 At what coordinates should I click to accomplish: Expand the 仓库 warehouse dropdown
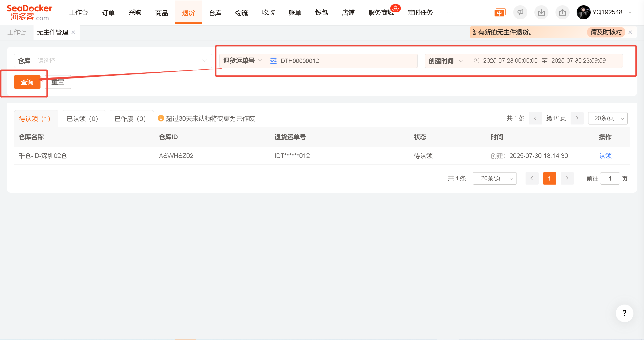113,61
